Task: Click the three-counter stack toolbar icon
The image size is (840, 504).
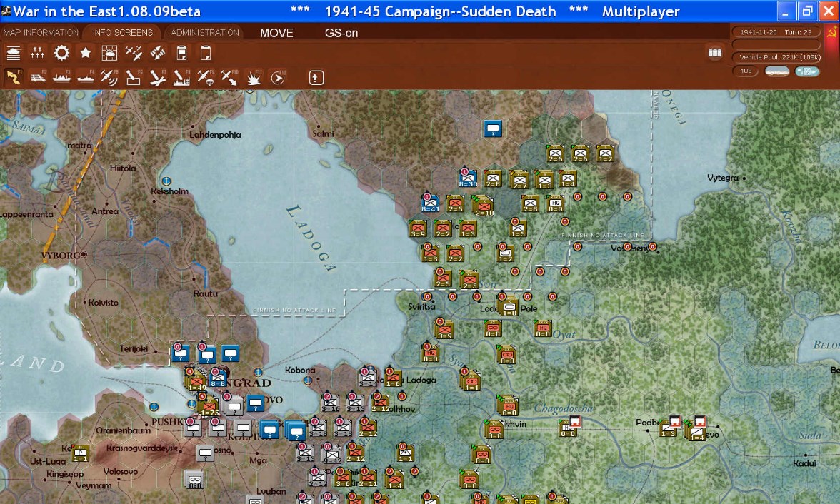Action: coord(714,53)
